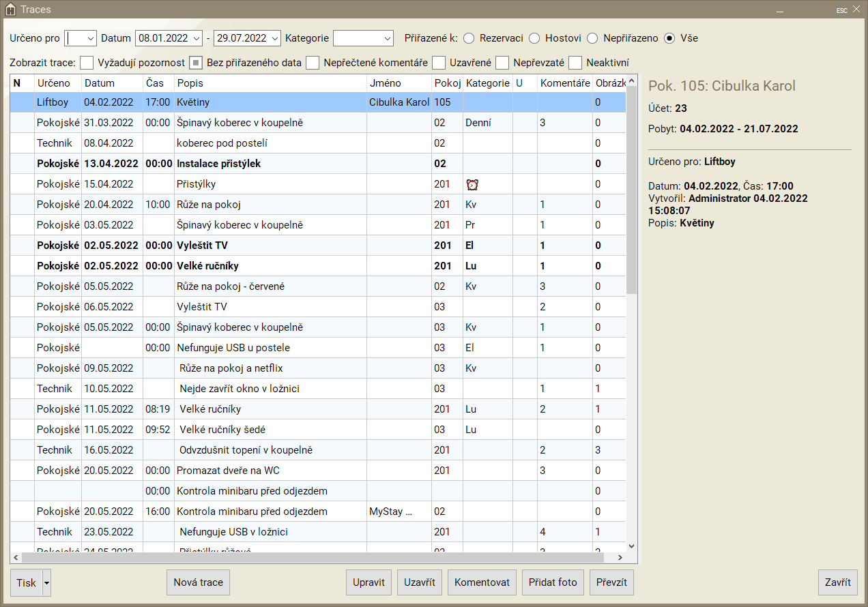Enable the Vyžadují pozornost checkbox

coord(87,63)
